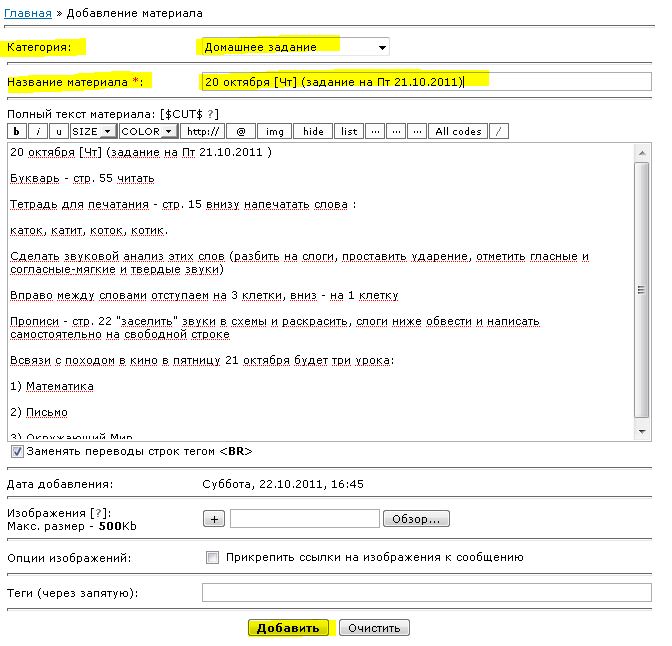Insert a list with the list button

(x=349, y=132)
